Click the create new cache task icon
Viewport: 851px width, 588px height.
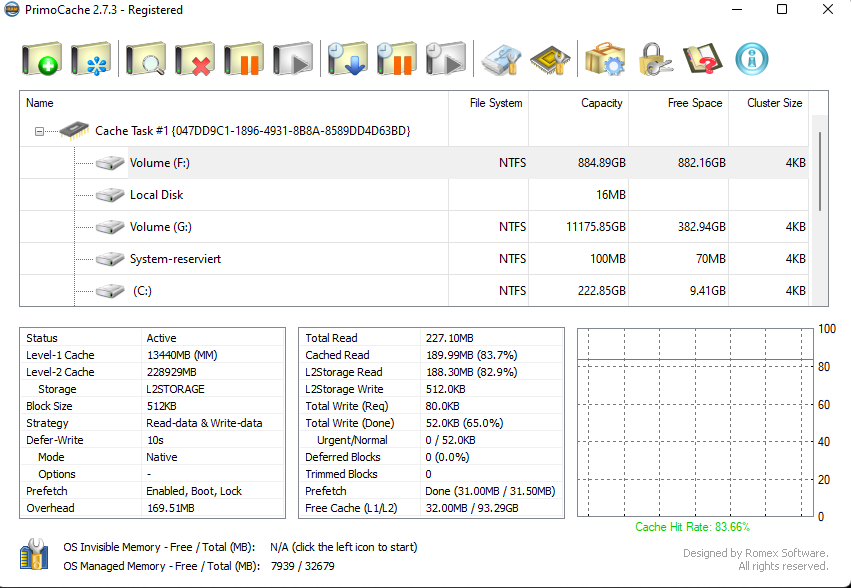tap(42, 59)
